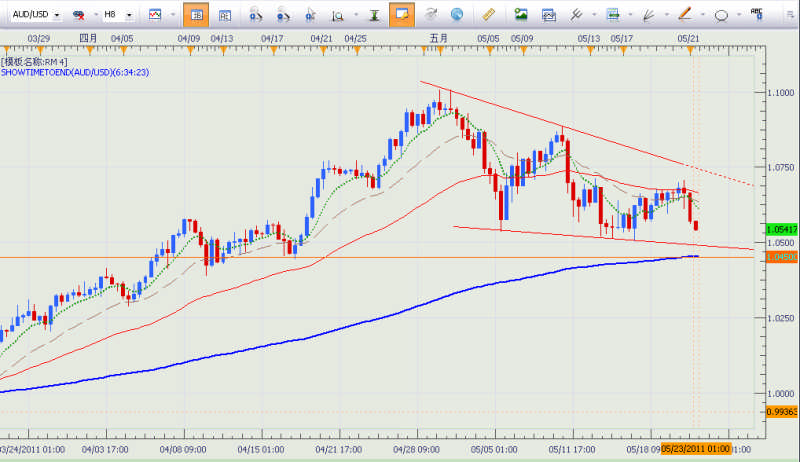This screenshot has height=462, width=800.
Task: Click the first zoom magnifier icon
Action: (255, 15)
